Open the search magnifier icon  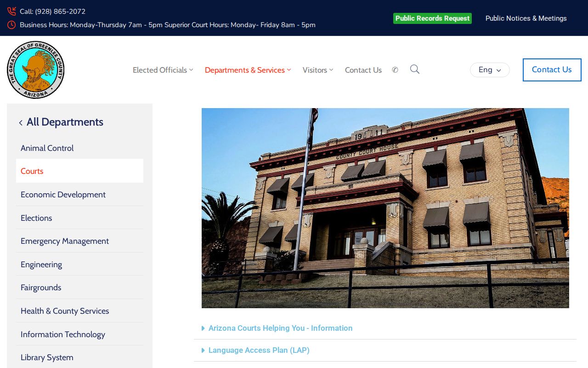coord(415,69)
